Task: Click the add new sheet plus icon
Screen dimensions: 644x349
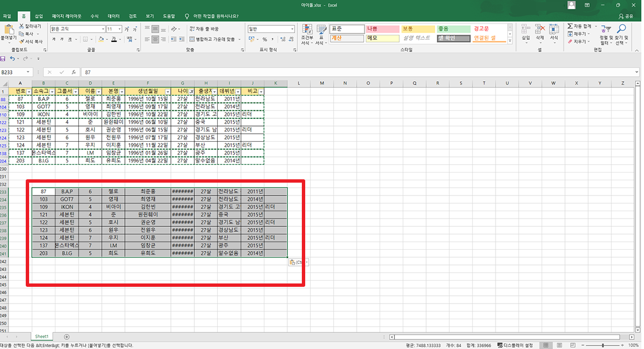Action: [x=67, y=337]
